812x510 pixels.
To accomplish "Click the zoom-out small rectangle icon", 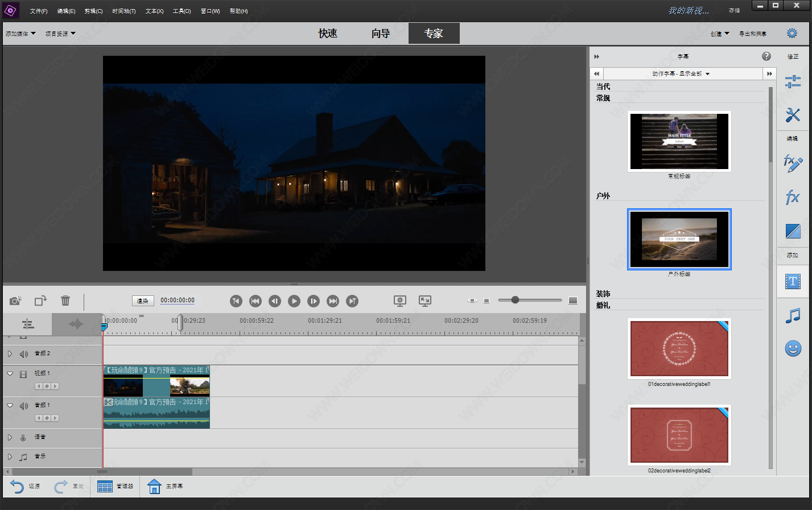I will click(x=487, y=301).
